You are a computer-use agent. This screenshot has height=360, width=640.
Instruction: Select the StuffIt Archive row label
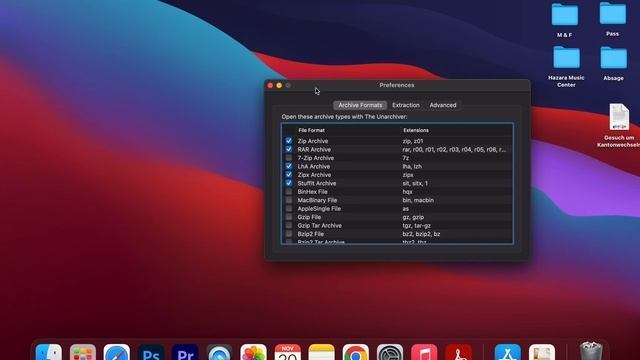point(317,183)
